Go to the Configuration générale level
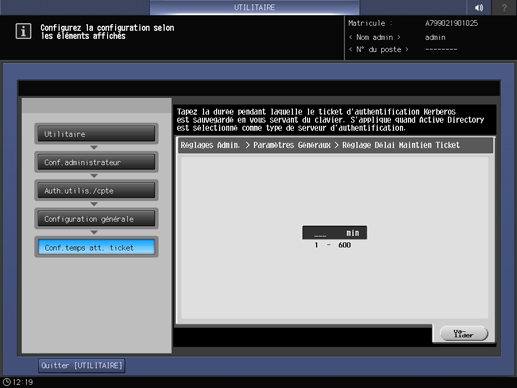517x388 pixels. tap(96, 219)
